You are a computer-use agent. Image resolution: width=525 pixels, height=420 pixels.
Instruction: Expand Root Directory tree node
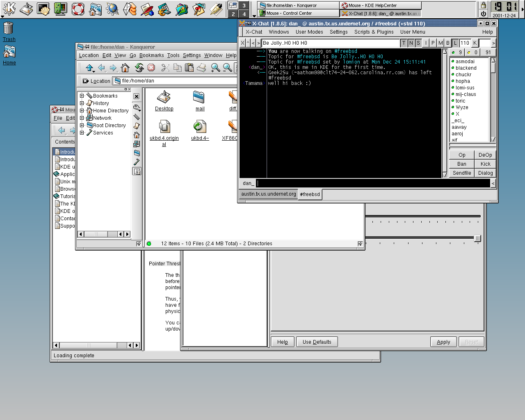tap(82, 126)
